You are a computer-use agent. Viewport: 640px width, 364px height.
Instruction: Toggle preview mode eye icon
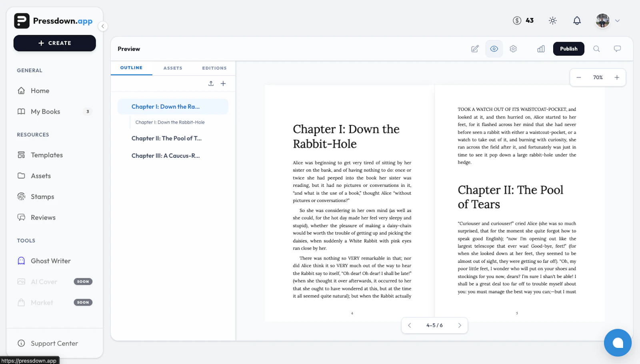pyautogui.click(x=494, y=49)
